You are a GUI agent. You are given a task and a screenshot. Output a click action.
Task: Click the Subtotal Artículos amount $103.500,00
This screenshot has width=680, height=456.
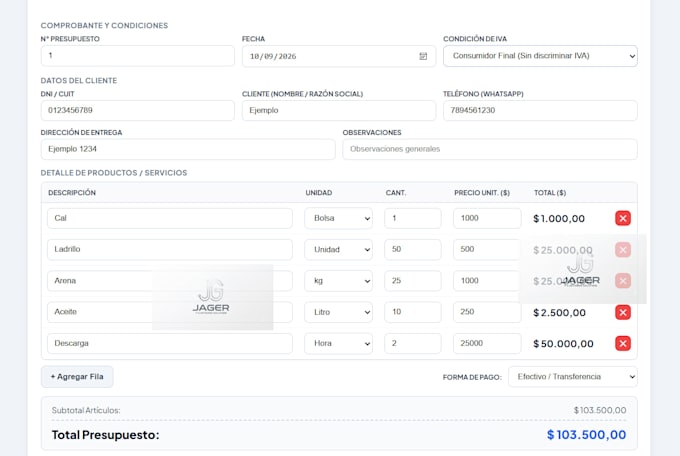pos(600,410)
